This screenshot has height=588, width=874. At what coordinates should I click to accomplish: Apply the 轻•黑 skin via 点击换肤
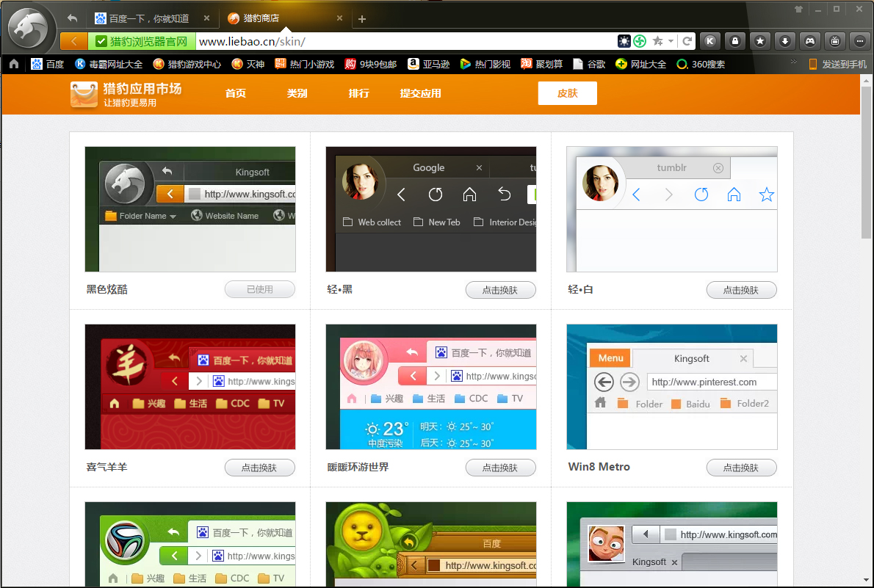click(500, 289)
